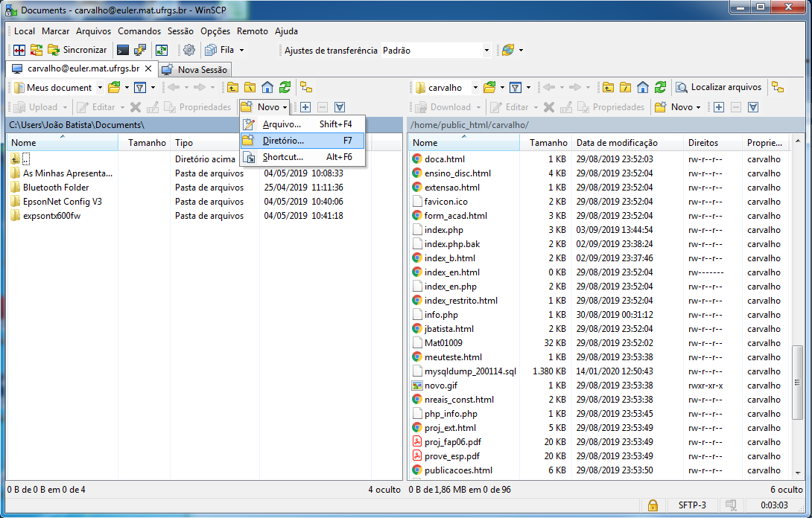The width and height of the screenshot is (812, 518).
Task: Go to remote parent directory icon
Action: click(x=609, y=88)
